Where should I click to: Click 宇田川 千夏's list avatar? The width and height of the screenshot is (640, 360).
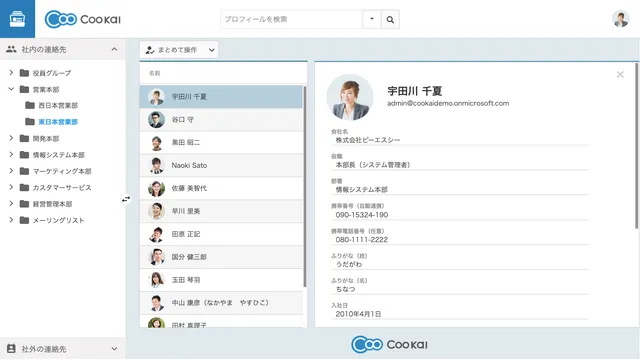[156, 97]
